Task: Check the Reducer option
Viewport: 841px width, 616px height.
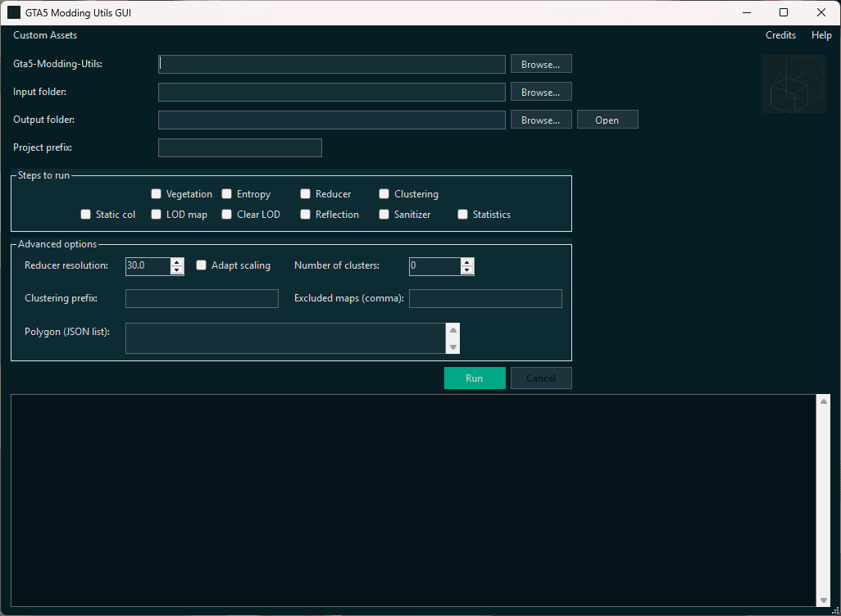Action: click(305, 193)
